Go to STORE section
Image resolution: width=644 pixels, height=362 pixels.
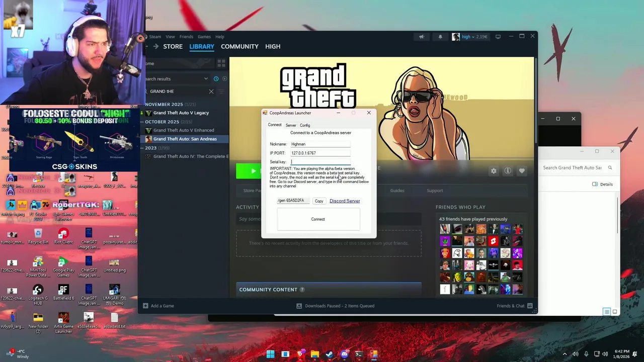(173, 46)
